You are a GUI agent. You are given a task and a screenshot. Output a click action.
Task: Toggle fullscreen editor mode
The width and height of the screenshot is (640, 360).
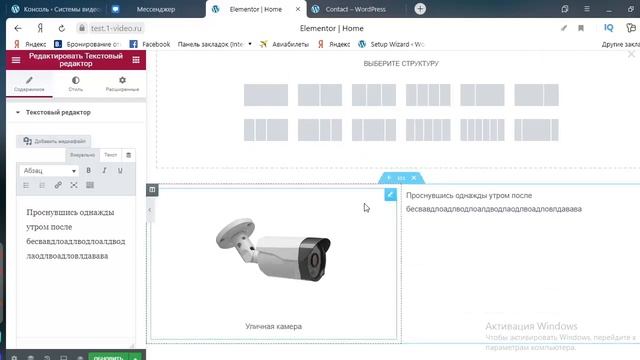[x=74, y=185]
